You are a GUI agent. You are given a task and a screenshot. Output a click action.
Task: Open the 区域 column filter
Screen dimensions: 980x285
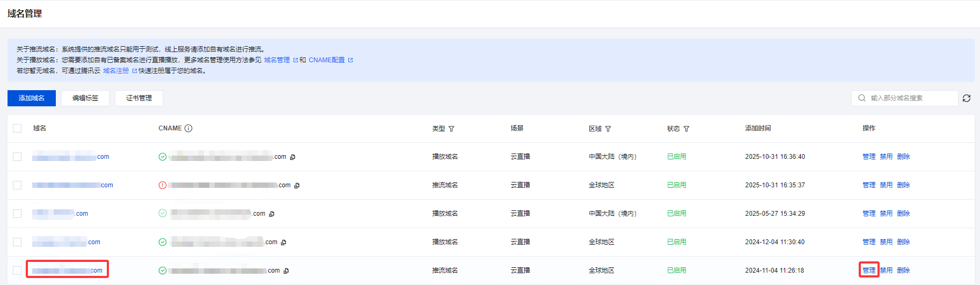[608, 129]
